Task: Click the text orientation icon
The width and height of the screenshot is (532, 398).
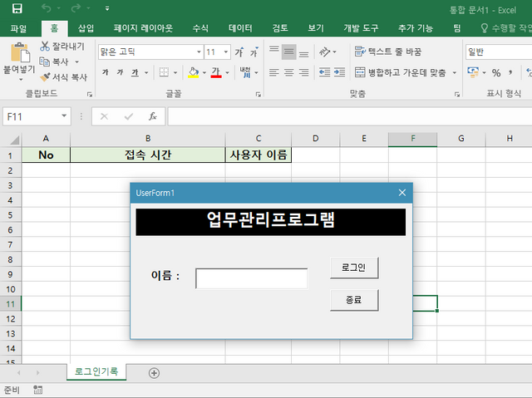Action: click(324, 52)
